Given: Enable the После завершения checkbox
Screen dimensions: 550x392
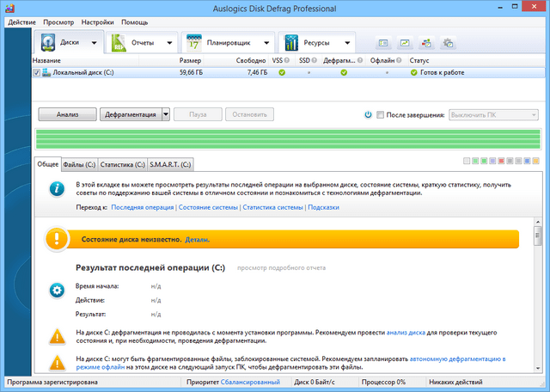Looking at the screenshot, I should [x=381, y=114].
